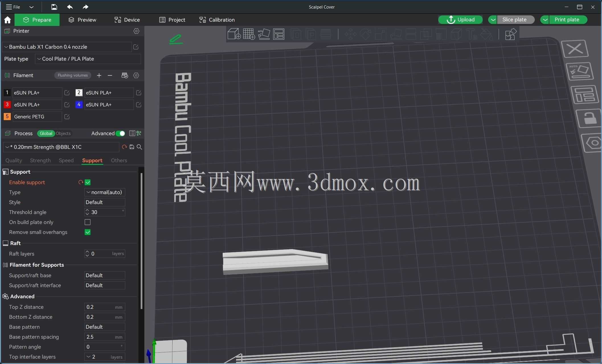The image size is (602, 364).
Task: Open printer settings gear icon
Action: click(136, 31)
